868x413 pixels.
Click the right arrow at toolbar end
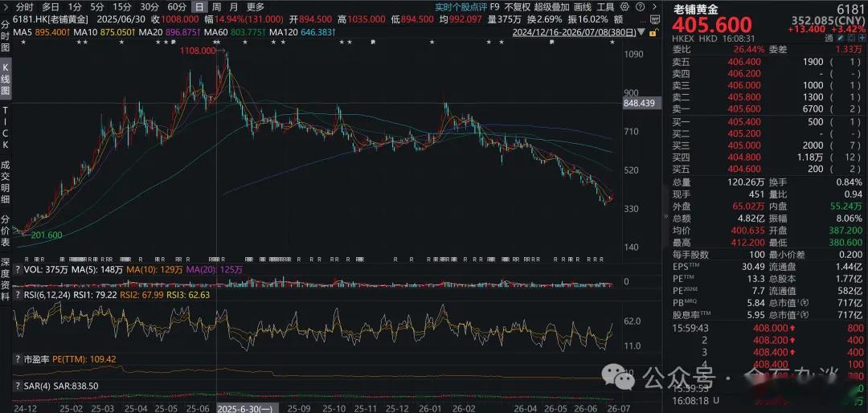[x=654, y=6]
